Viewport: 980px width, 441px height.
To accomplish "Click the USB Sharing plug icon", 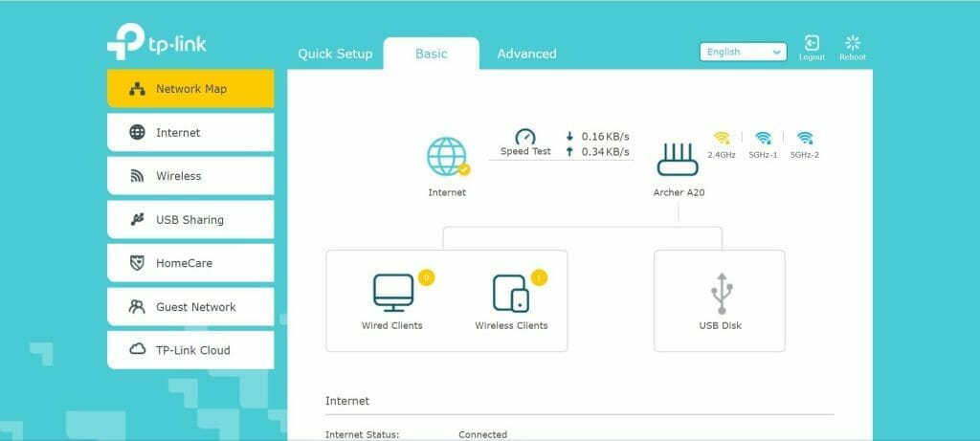I will click(137, 219).
